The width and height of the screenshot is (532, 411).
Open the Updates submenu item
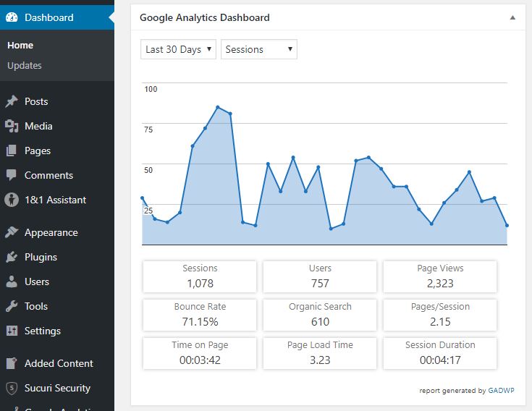tap(25, 65)
